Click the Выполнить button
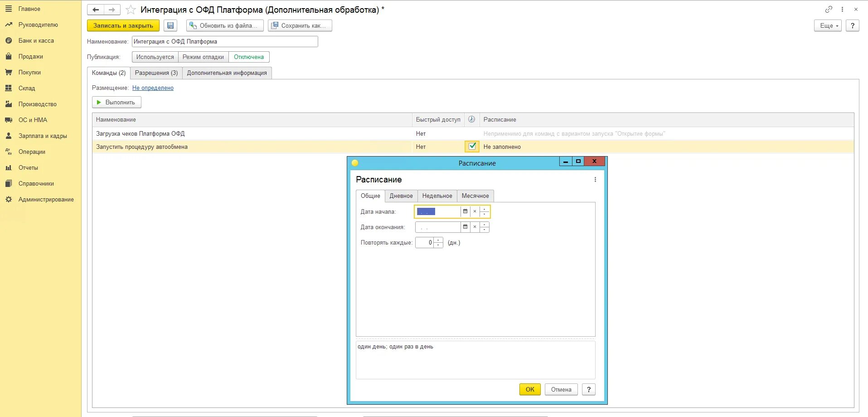This screenshot has height=417, width=868. pyautogui.click(x=116, y=102)
